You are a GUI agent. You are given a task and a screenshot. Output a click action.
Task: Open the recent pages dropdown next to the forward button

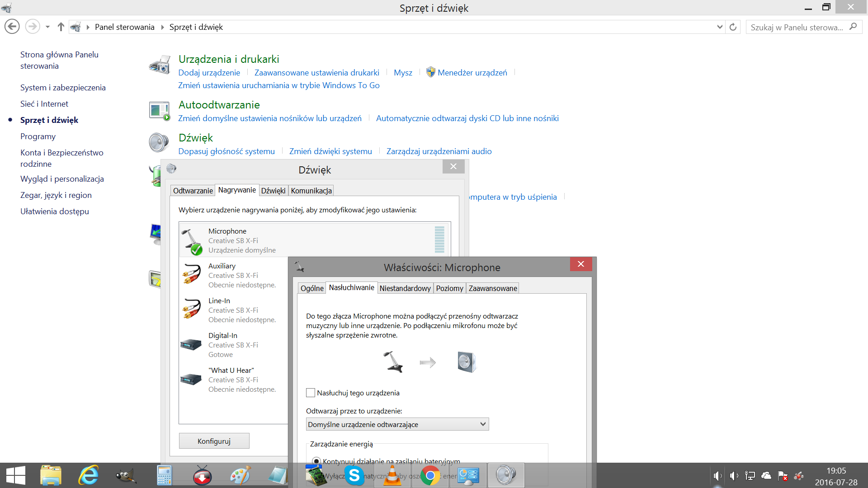pos(47,27)
